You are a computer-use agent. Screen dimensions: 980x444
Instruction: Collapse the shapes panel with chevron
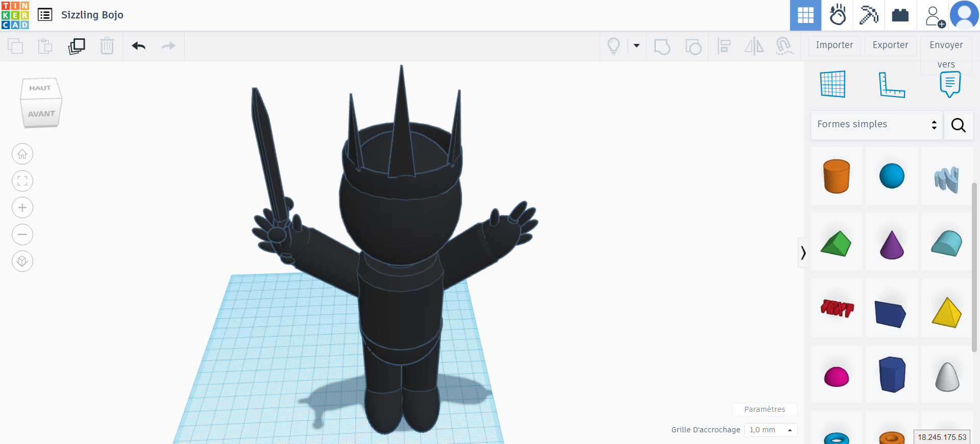[803, 252]
